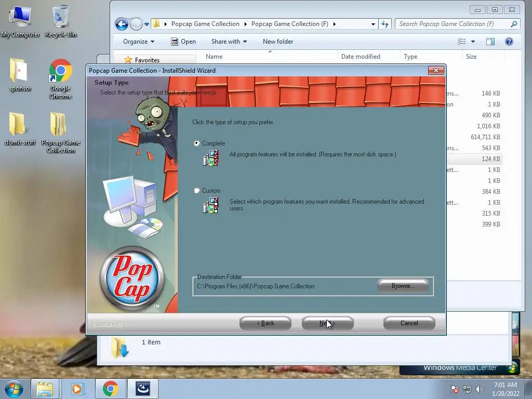This screenshot has height=399, width=532.
Task: Go to the next installer step
Action: 327,323
